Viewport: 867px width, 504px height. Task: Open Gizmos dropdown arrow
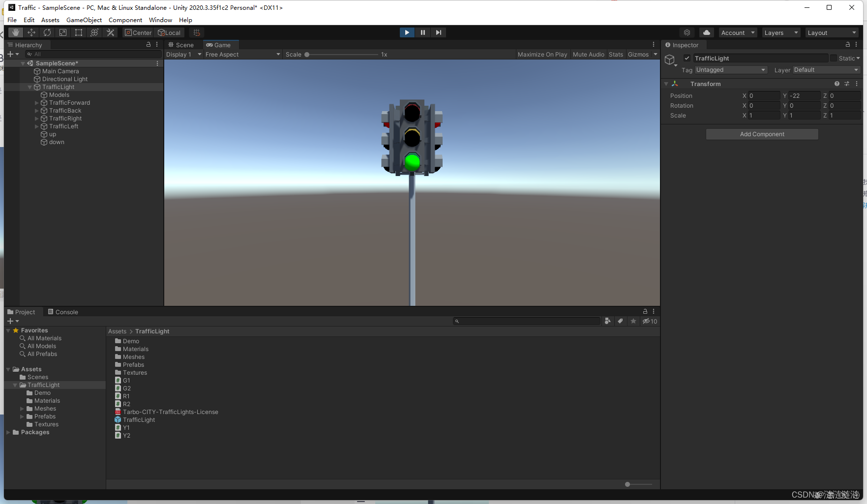[x=655, y=55]
